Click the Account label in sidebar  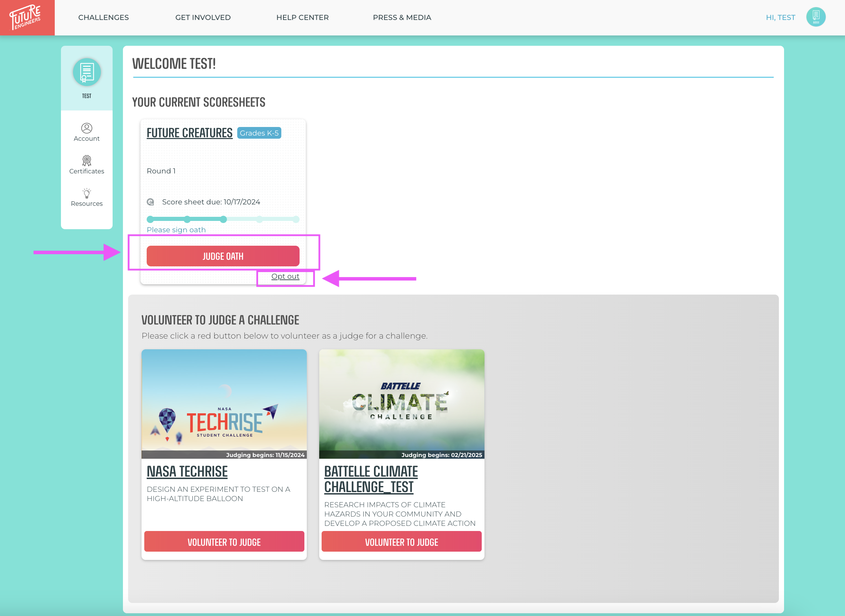point(86,139)
